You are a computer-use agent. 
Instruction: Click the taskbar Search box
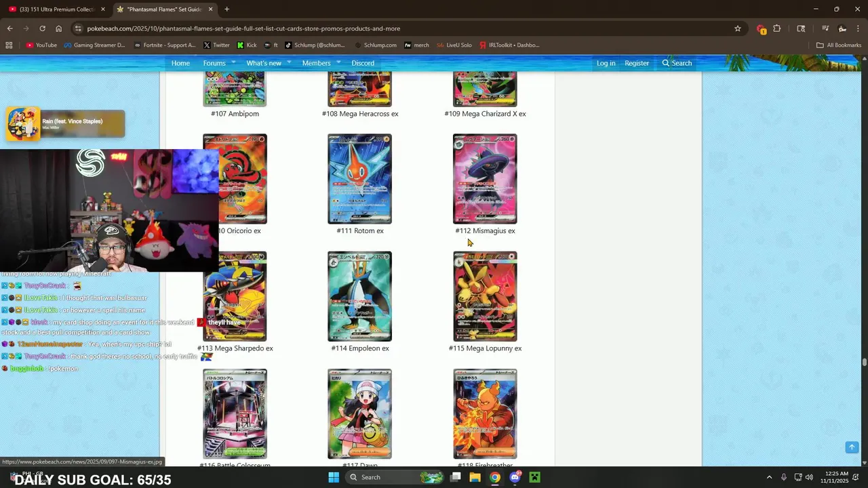click(396, 477)
